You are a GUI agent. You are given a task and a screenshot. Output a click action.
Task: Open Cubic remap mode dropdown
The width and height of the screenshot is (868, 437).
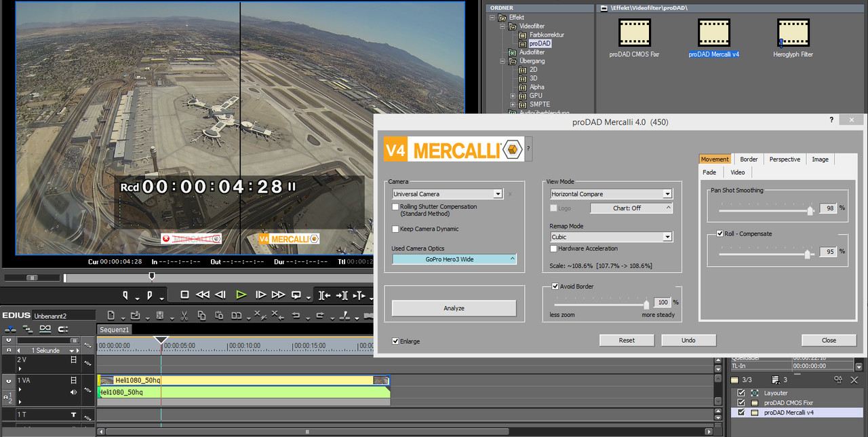click(611, 237)
